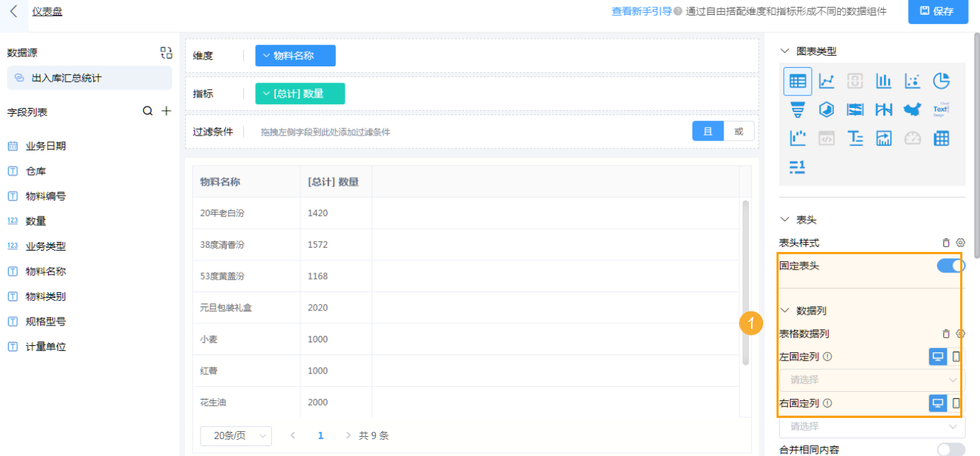Choose the scatter chart type icon

[912, 80]
